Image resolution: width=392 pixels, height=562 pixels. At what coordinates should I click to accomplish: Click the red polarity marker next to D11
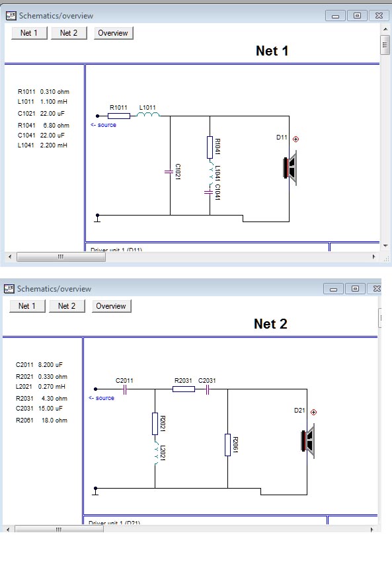pos(295,139)
